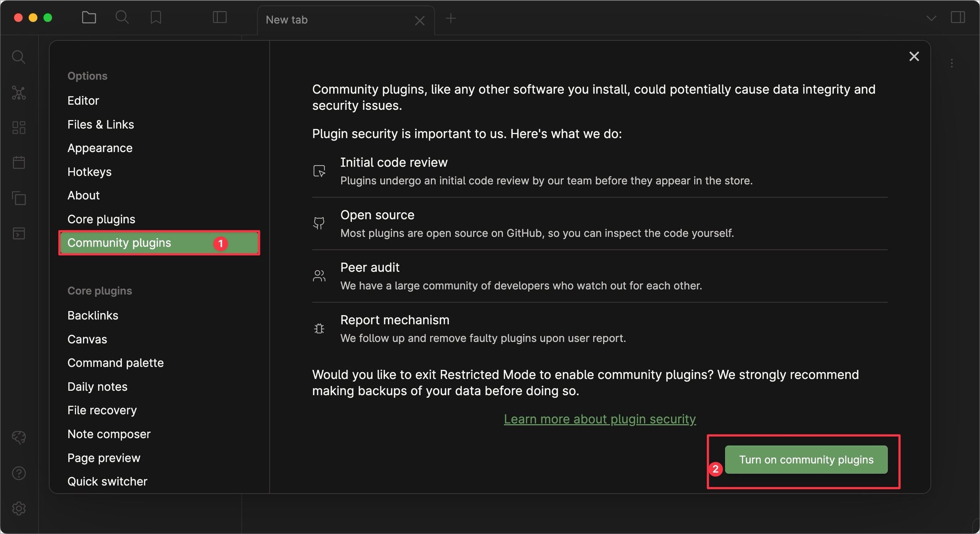Toggle the right sidebar panel icon
Viewport: 980px width, 534px height.
(958, 18)
